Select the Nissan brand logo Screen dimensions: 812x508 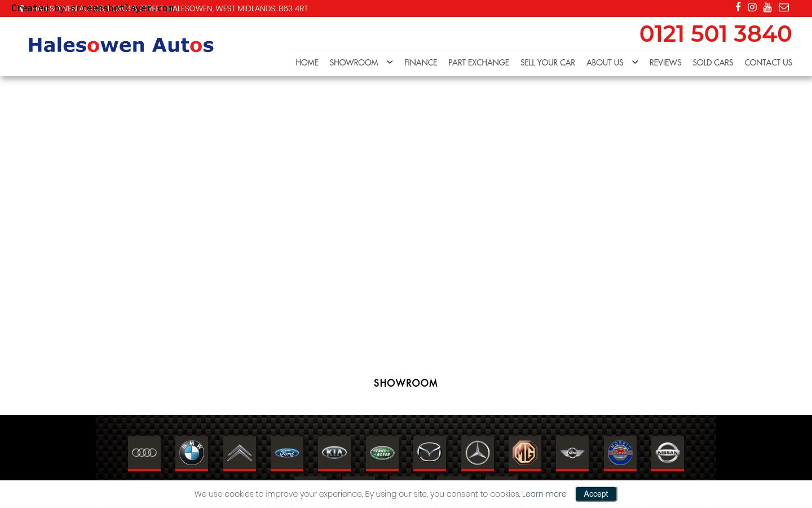pyautogui.click(x=668, y=453)
